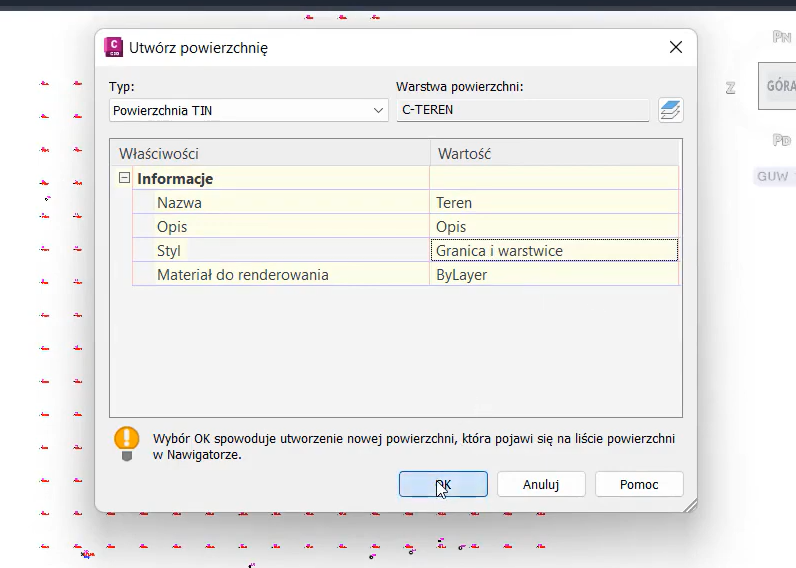Click the Pn compass direction on ViewCube

(x=782, y=37)
